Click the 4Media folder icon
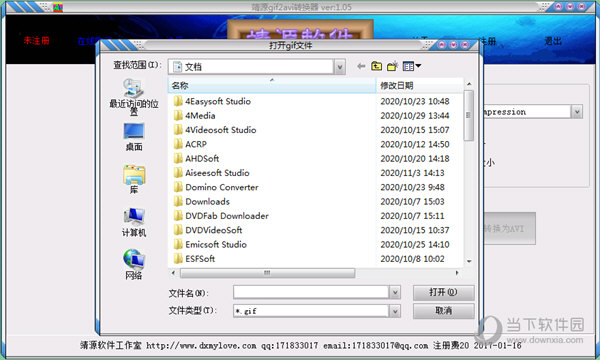Image resolution: width=600 pixels, height=360 pixels. pos(178,116)
